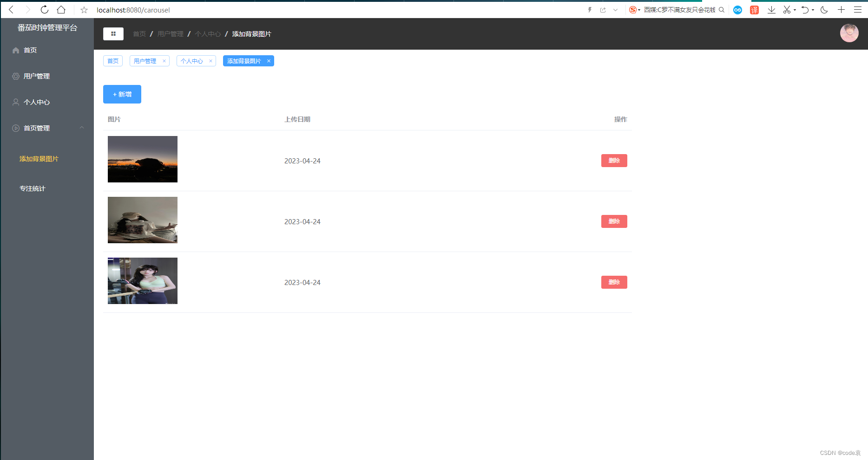Screen dimensions: 868x460
Task: Click 用户管理 breadcrumb link
Action: coord(171,34)
